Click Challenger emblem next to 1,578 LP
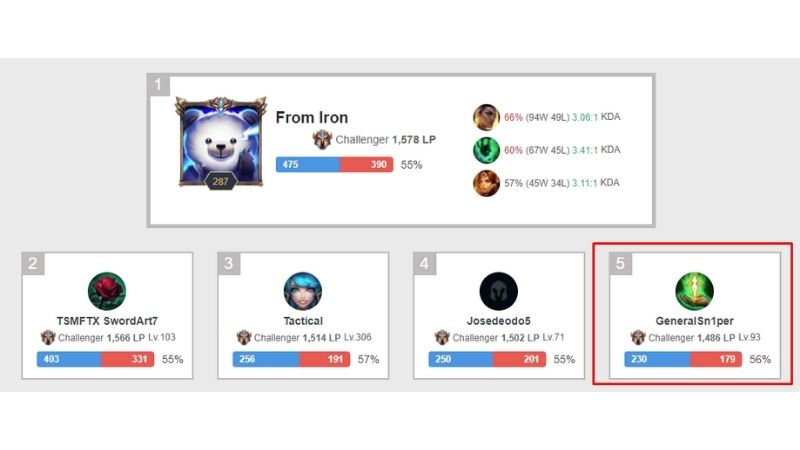The width and height of the screenshot is (800, 450). pyautogui.click(x=322, y=139)
